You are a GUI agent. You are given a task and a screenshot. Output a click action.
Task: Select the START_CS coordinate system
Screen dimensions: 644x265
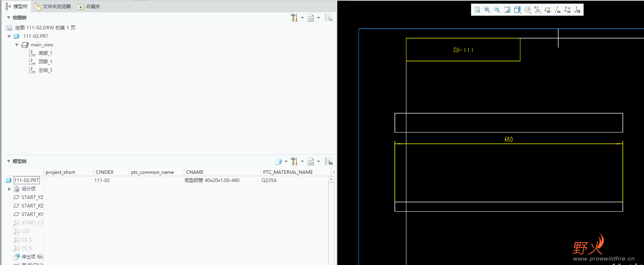[x=29, y=223]
